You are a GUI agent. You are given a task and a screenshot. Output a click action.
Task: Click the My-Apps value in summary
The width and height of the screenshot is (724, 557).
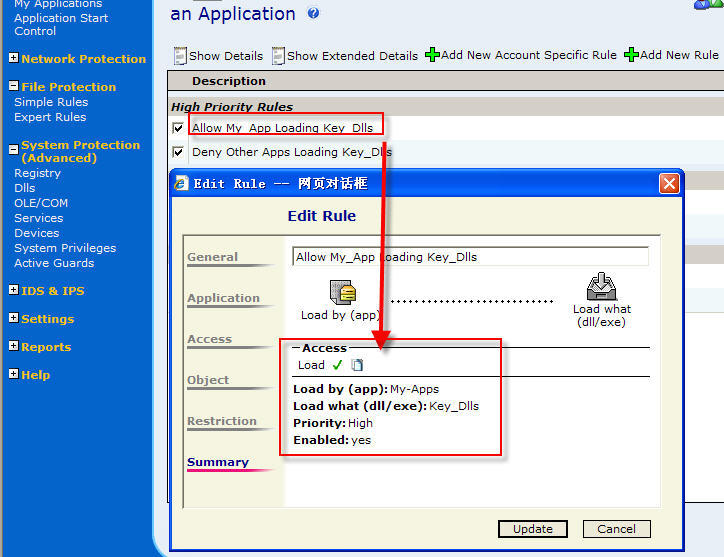(x=415, y=389)
